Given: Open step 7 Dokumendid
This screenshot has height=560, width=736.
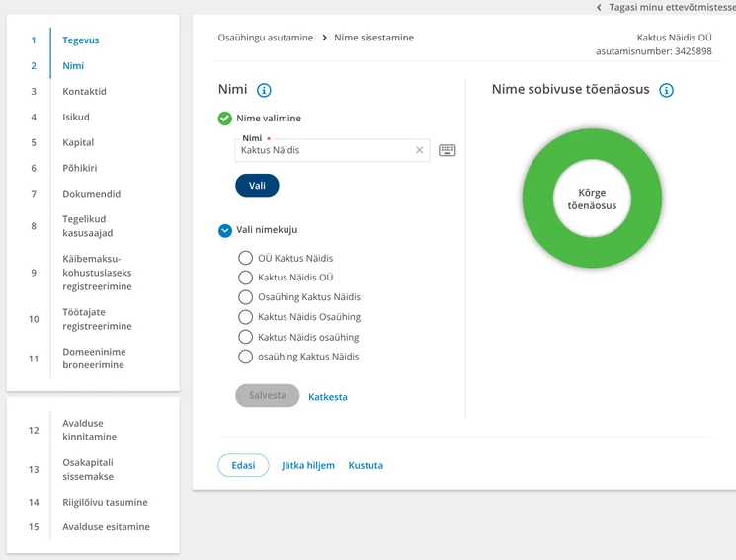Looking at the screenshot, I should coord(92,194).
